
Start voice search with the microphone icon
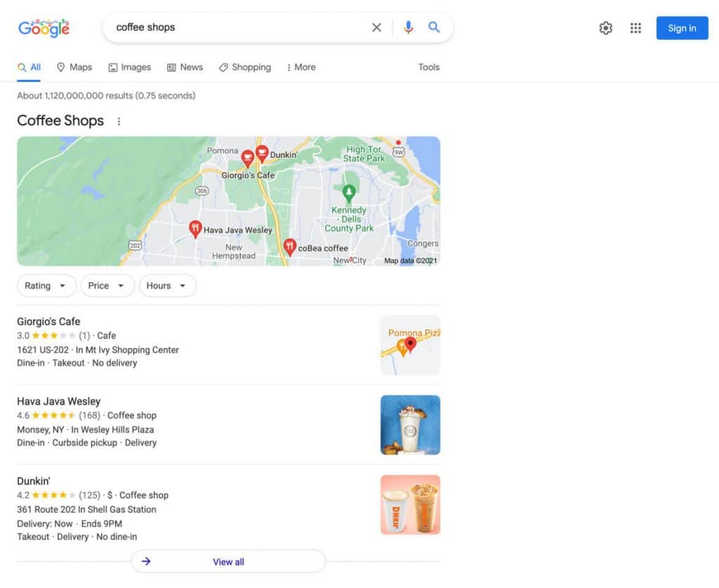(x=408, y=27)
